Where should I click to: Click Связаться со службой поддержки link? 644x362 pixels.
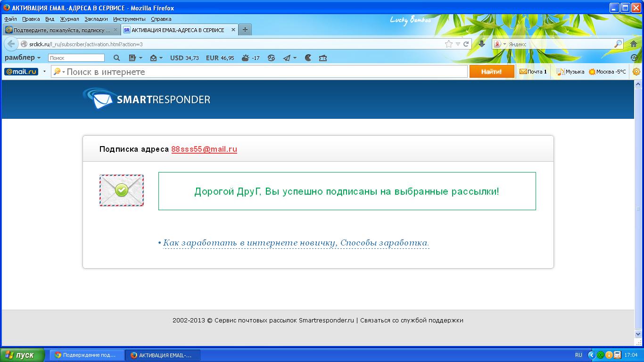412,320
